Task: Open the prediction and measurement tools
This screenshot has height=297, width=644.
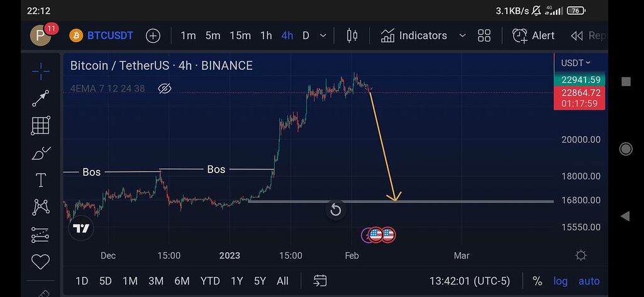Action: click(x=40, y=235)
